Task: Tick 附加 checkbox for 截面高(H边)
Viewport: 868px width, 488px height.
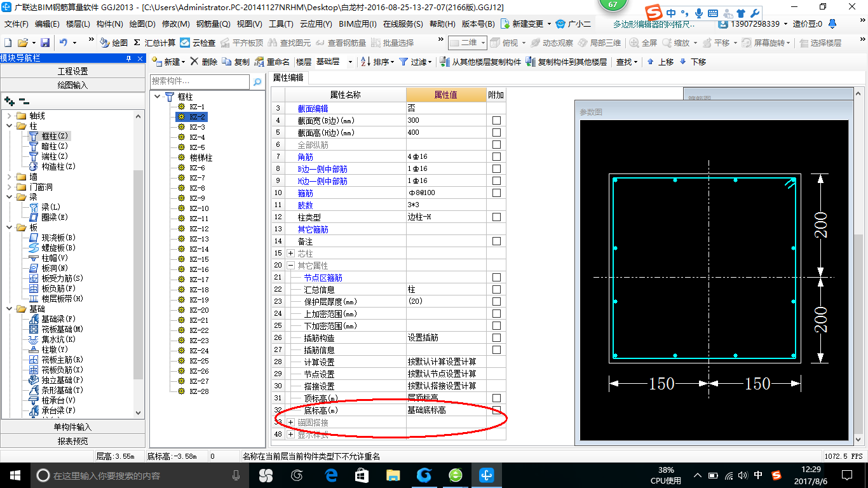Action: (x=496, y=133)
